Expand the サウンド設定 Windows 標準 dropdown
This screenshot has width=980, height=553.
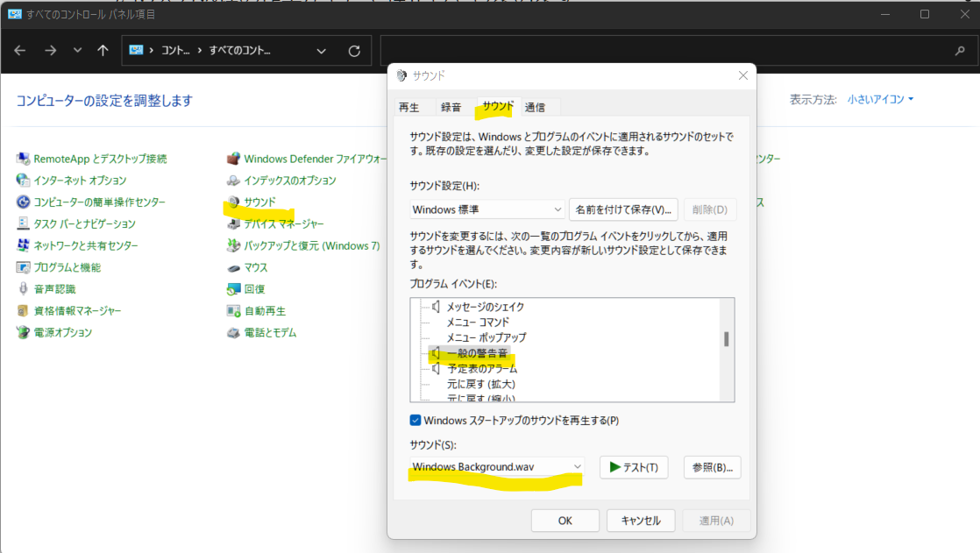pos(557,209)
